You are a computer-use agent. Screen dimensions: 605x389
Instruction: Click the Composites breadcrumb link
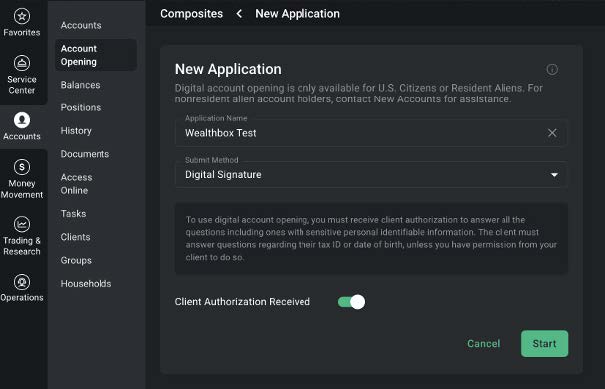[x=191, y=14]
